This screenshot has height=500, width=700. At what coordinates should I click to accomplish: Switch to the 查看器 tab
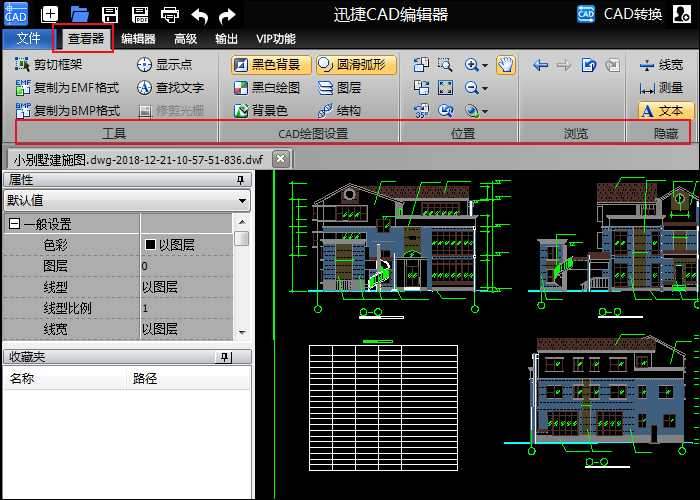point(86,39)
